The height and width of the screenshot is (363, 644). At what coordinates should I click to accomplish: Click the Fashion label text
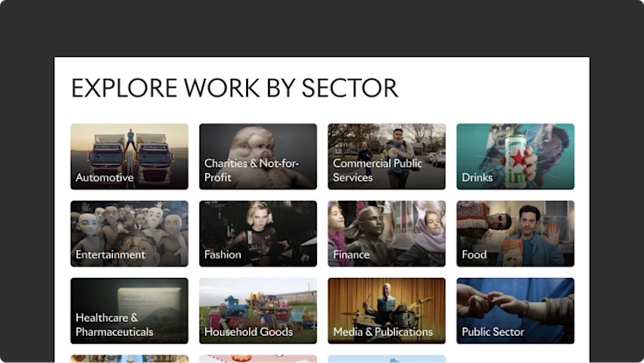pos(223,255)
